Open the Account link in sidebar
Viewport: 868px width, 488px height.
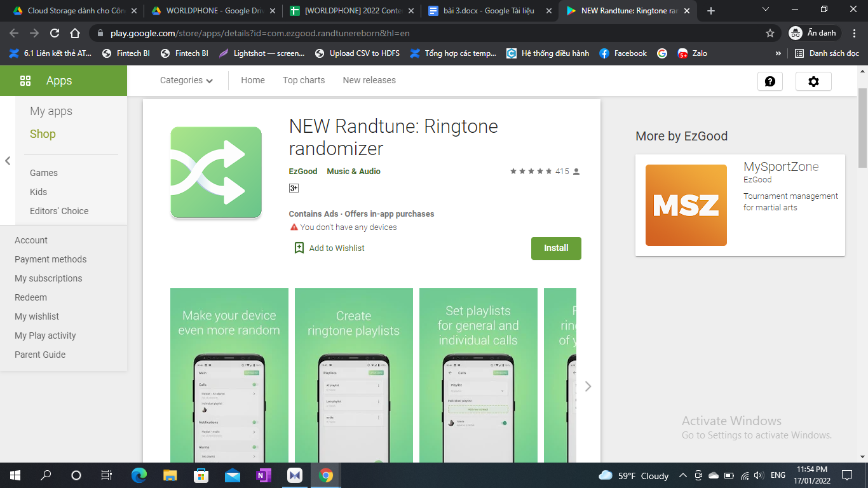(x=31, y=240)
